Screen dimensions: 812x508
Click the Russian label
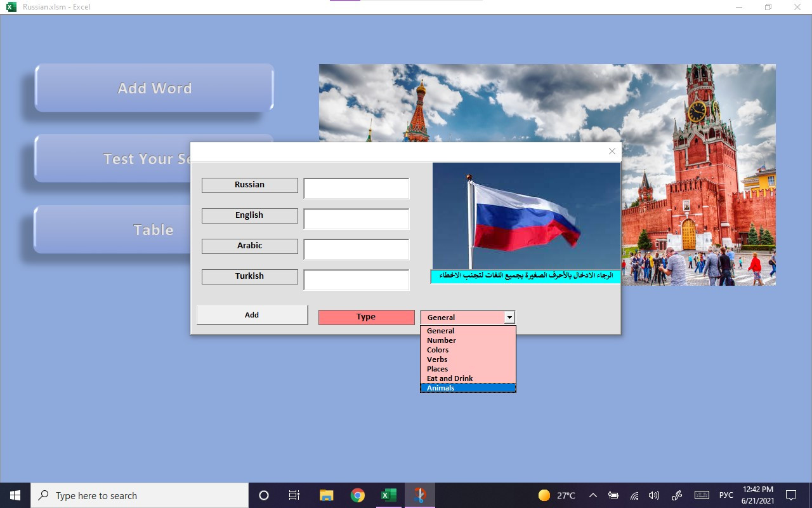pyautogui.click(x=249, y=185)
